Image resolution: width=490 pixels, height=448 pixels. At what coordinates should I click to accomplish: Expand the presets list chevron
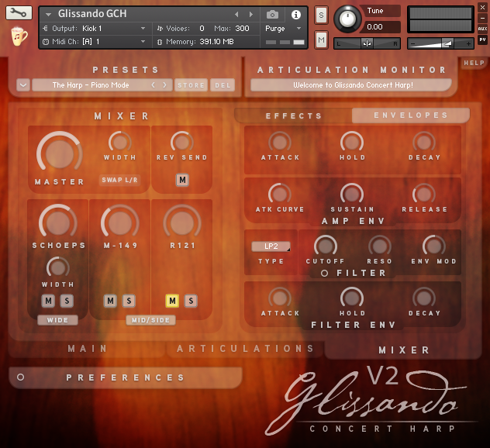[x=23, y=85]
